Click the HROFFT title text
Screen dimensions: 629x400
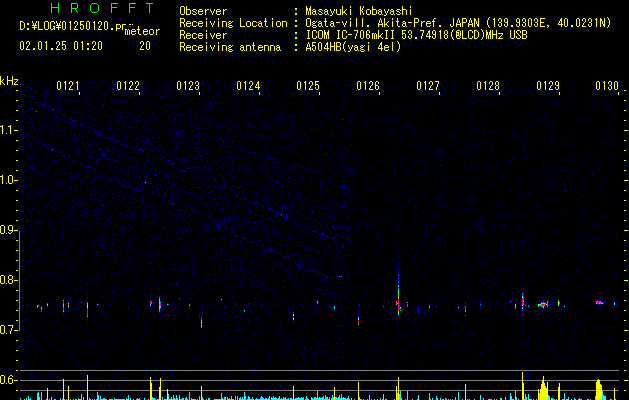pos(102,8)
